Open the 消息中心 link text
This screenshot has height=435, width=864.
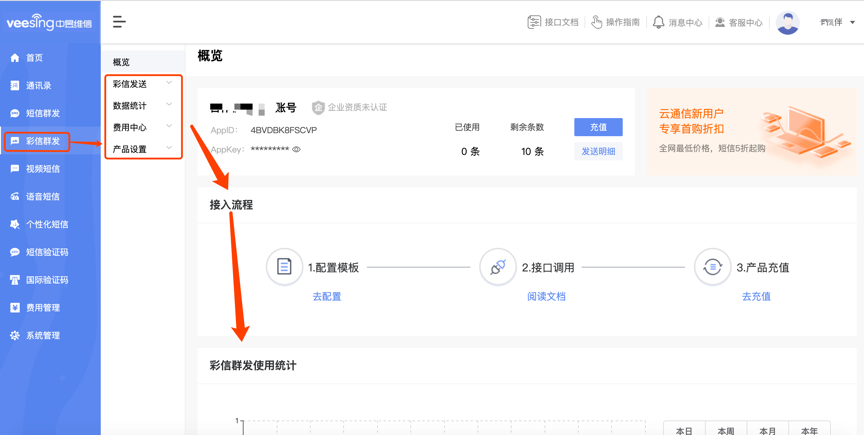(685, 23)
